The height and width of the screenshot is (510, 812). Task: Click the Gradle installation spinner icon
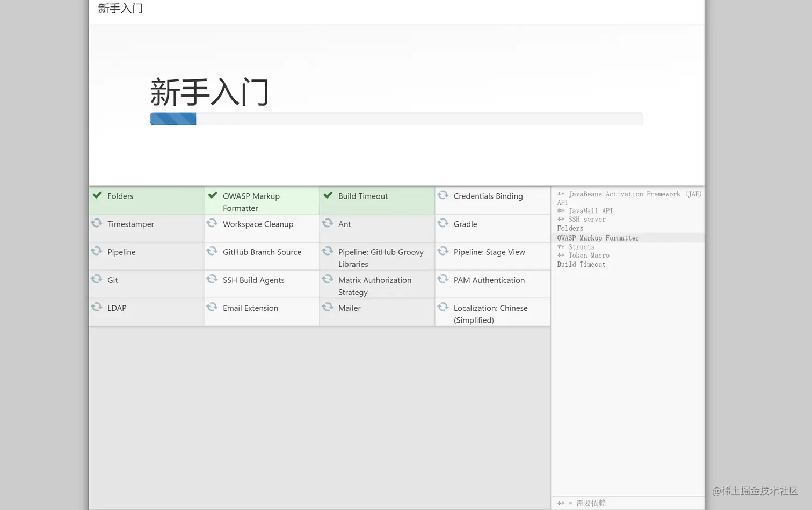(x=443, y=224)
